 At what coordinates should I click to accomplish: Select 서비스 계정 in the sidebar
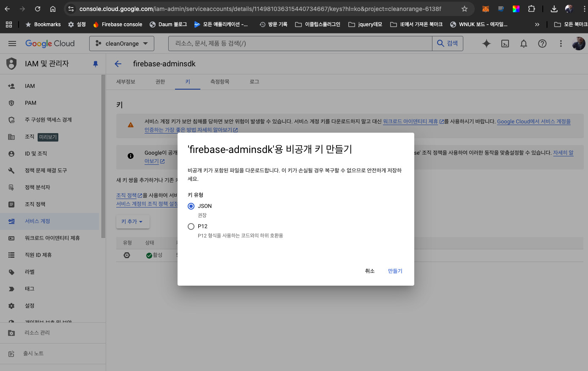click(x=49, y=221)
